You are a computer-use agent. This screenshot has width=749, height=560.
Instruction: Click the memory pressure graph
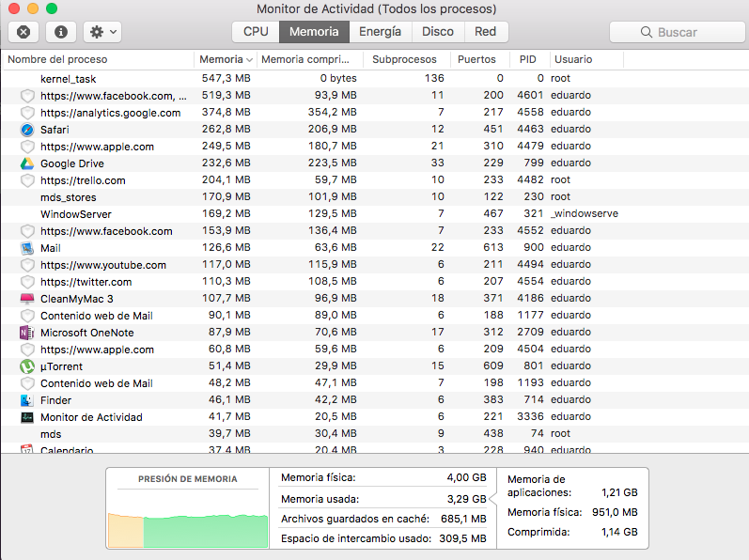coord(187,524)
